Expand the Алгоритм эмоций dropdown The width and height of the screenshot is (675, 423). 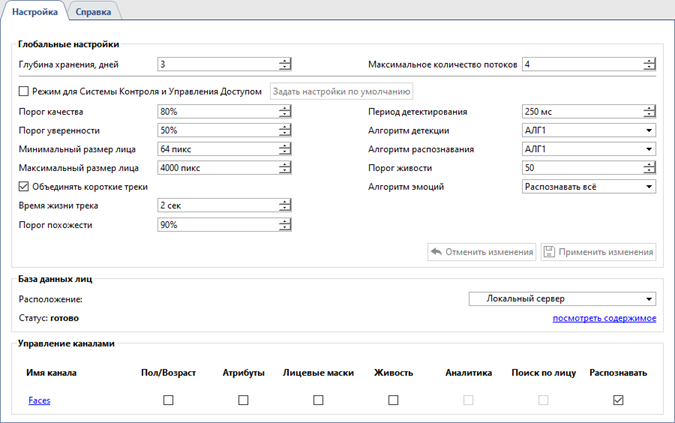(x=648, y=186)
